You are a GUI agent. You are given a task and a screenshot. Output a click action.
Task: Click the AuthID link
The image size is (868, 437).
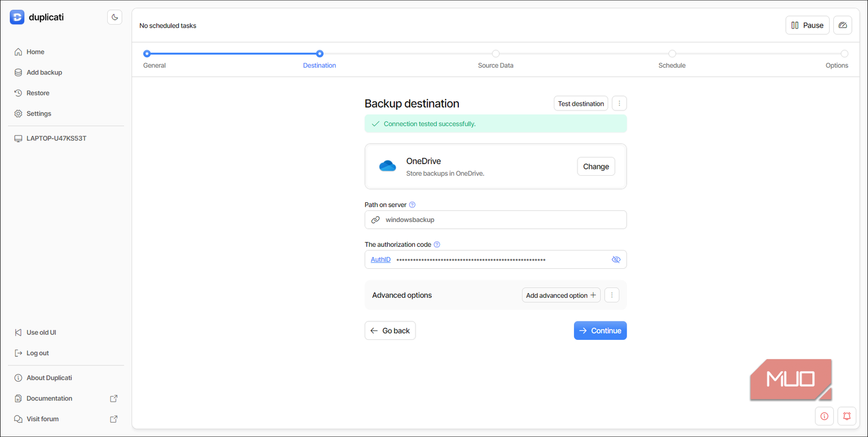(x=381, y=260)
